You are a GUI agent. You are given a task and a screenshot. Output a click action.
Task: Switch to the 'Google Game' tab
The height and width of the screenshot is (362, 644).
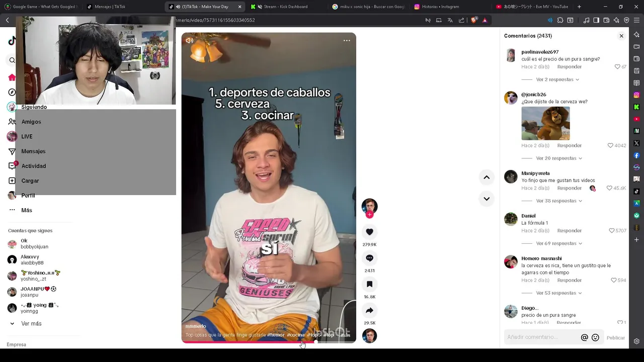tap(42, 7)
